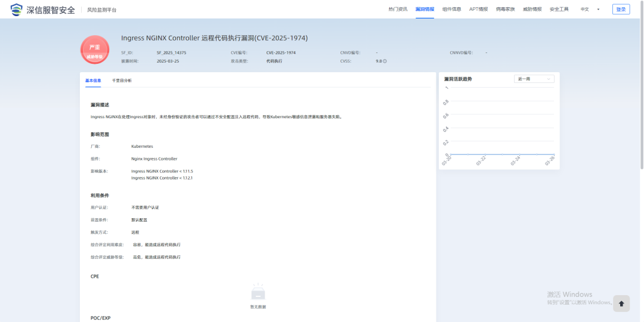The image size is (644, 322).
Task: Click the 中文 language label
Action: pyautogui.click(x=584, y=10)
